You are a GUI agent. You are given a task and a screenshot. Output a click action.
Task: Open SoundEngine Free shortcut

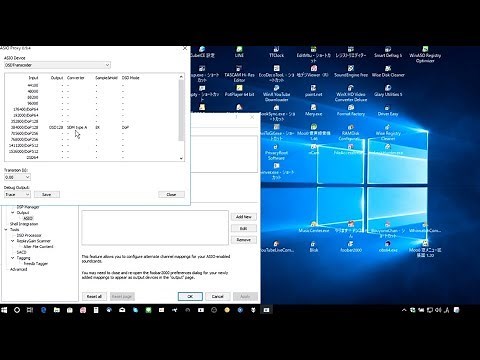351,71
